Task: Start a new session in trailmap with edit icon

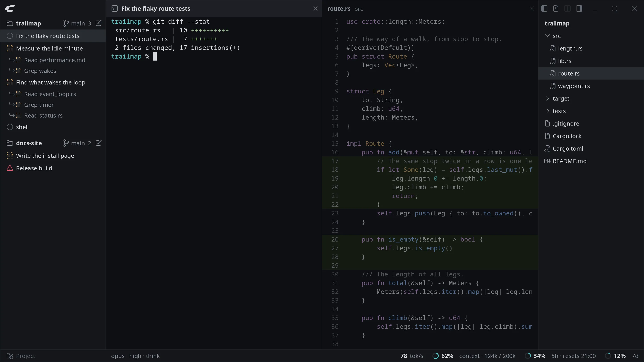Action: 98,23
